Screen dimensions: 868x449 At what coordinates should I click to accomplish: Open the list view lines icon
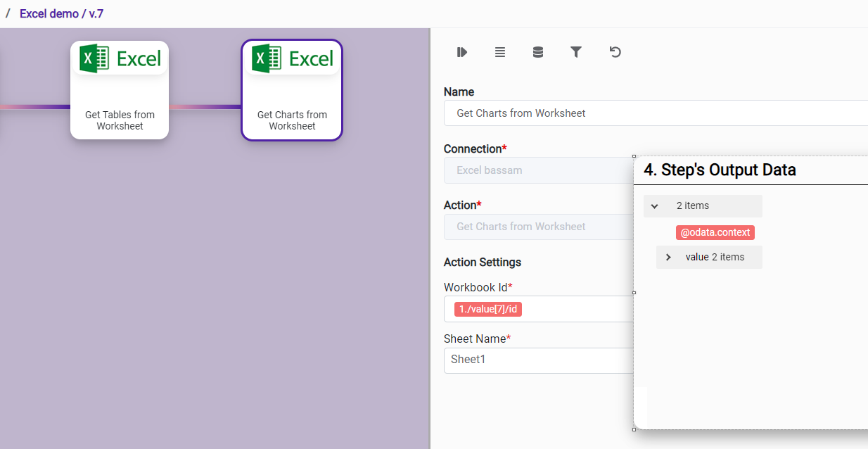pos(500,52)
